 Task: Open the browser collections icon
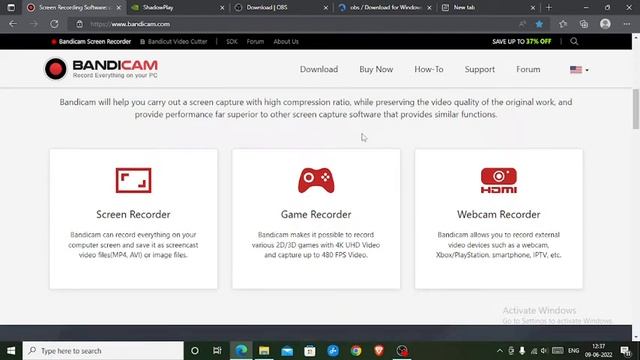(x=584, y=24)
